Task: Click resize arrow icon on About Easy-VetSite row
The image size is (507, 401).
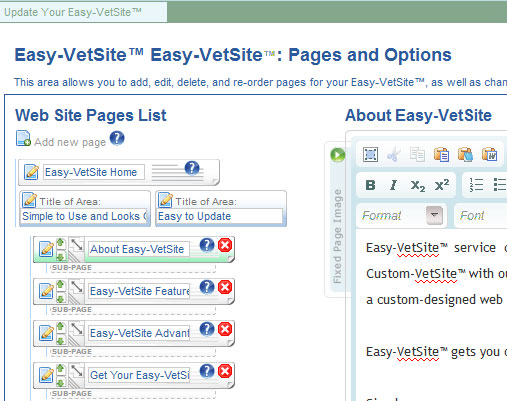Action: tap(77, 246)
